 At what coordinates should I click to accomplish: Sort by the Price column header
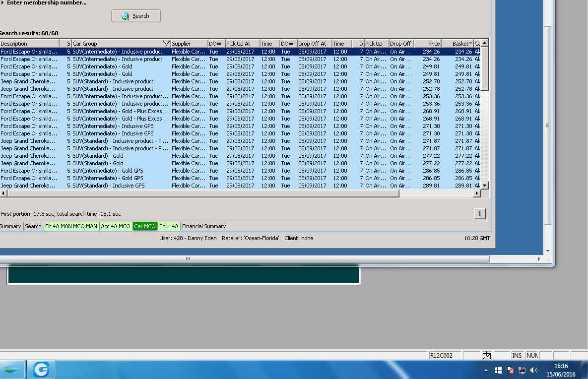coord(428,44)
